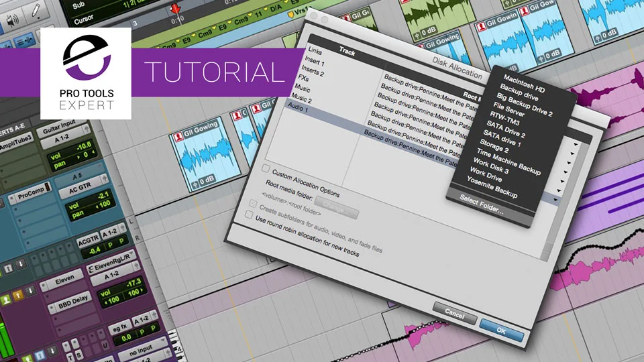Click the green person icon on purple track
The height and width of the screenshot is (362, 644).
(x=6, y=300)
